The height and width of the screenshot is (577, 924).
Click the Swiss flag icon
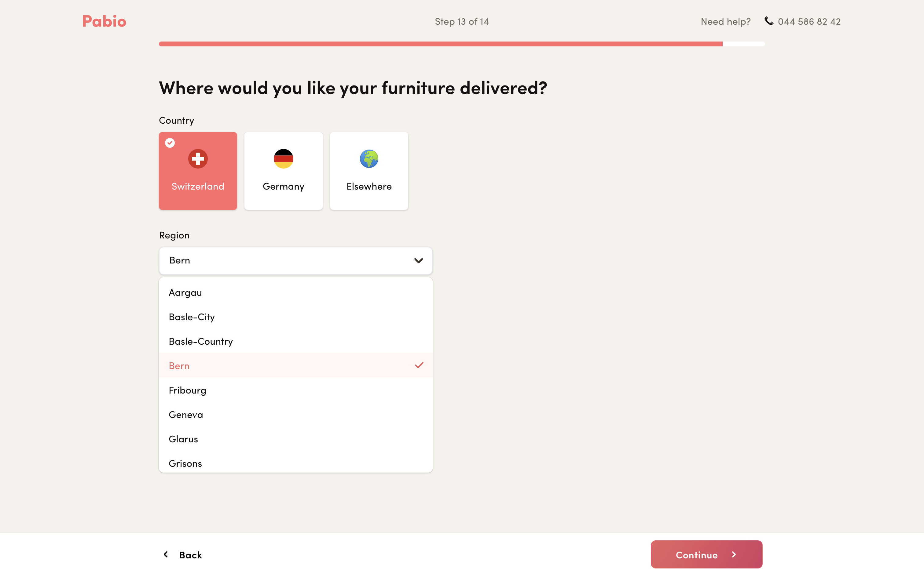pos(198,159)
